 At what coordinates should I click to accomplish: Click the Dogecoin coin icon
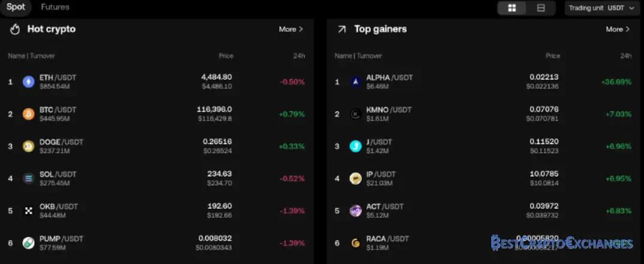[x=28, y=146]
